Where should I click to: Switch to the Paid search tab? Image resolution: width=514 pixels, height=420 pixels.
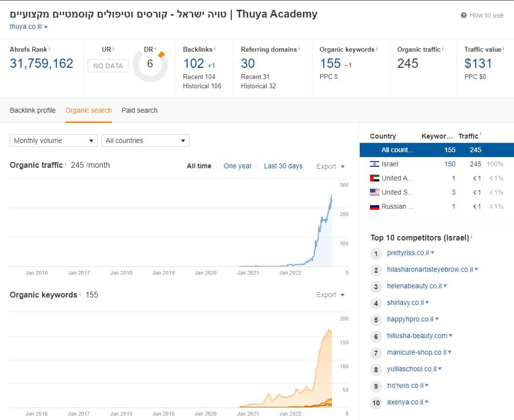click(139, 110)
